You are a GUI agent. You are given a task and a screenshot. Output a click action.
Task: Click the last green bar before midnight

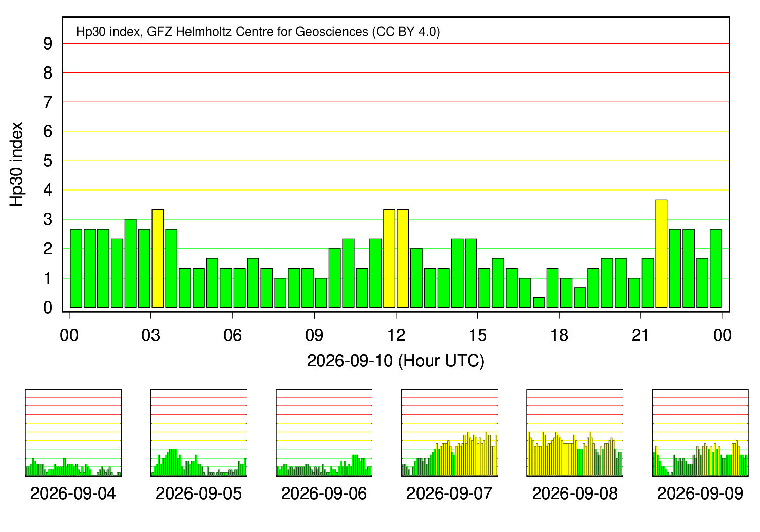716,268
